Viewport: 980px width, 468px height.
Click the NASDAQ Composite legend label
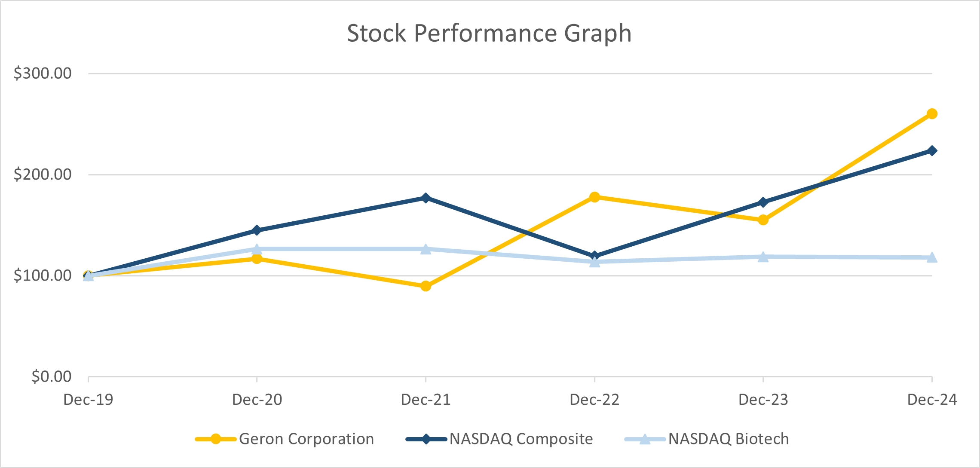coord(521,439)
